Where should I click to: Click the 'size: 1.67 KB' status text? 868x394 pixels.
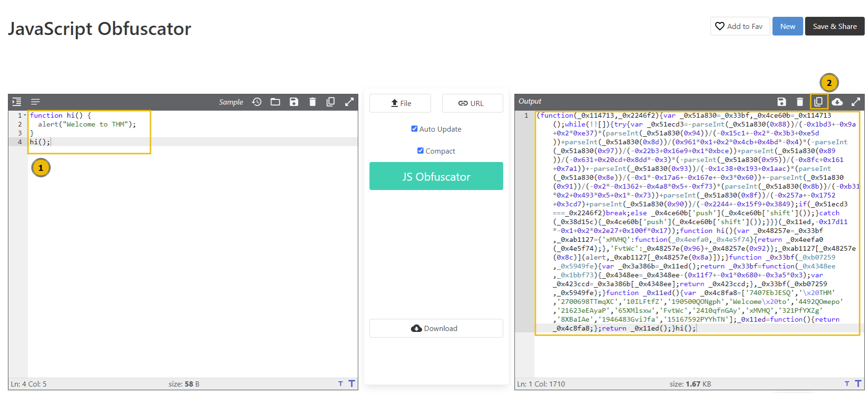coord(690,384)
